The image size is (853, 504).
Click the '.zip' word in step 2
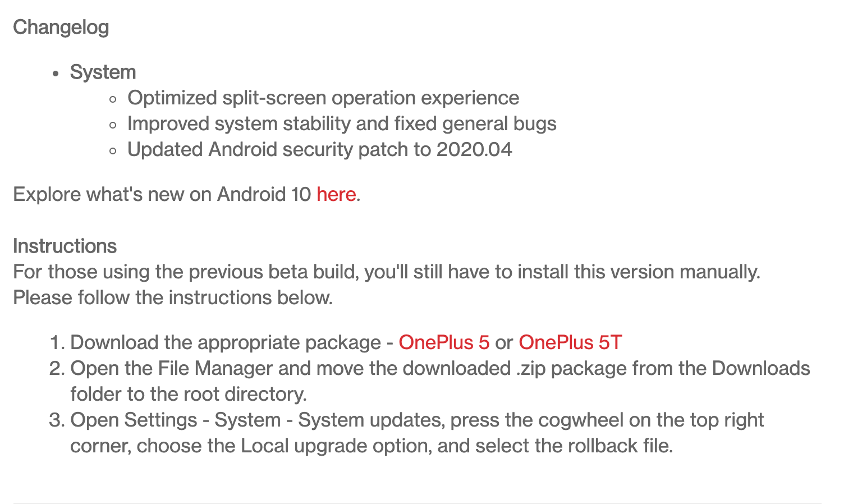[530, 368]
